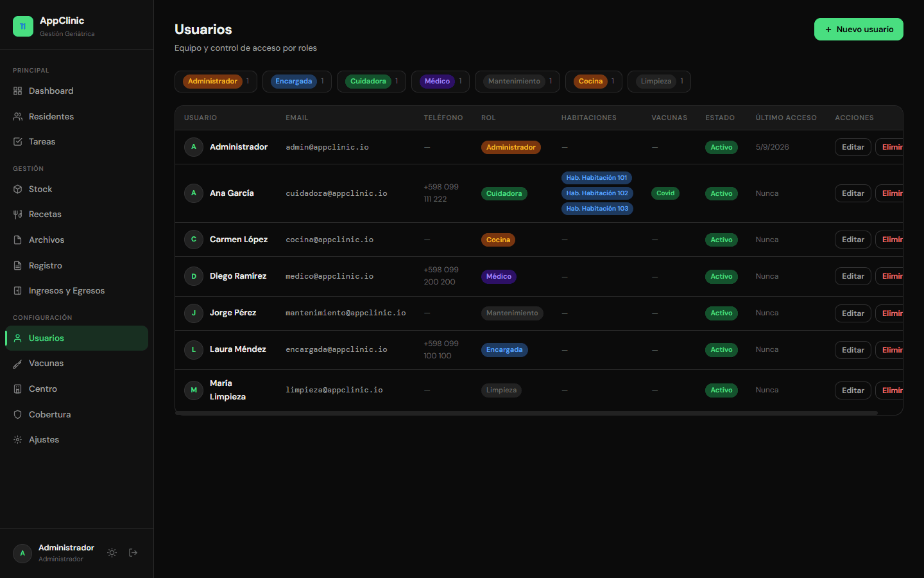Screen dimensions: 924x578
Task: Create a new user with Nuevo usuario
Action: [x=859, y=30]
